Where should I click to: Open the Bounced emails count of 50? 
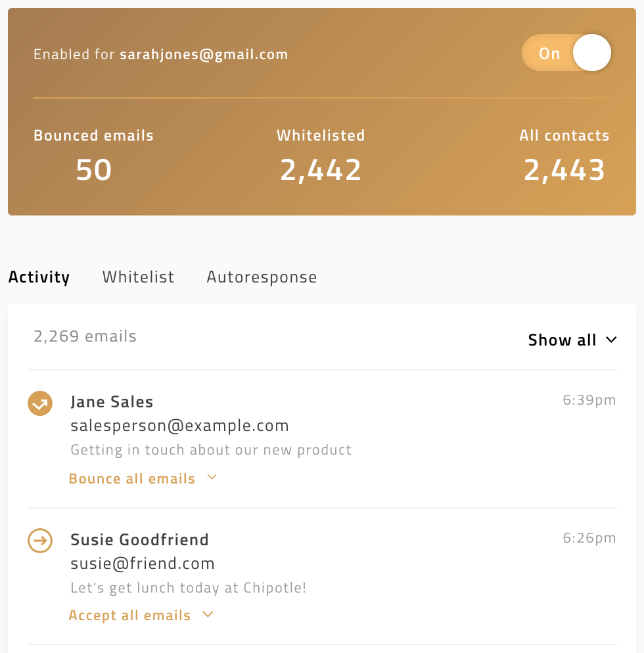[x=93, y=169]
